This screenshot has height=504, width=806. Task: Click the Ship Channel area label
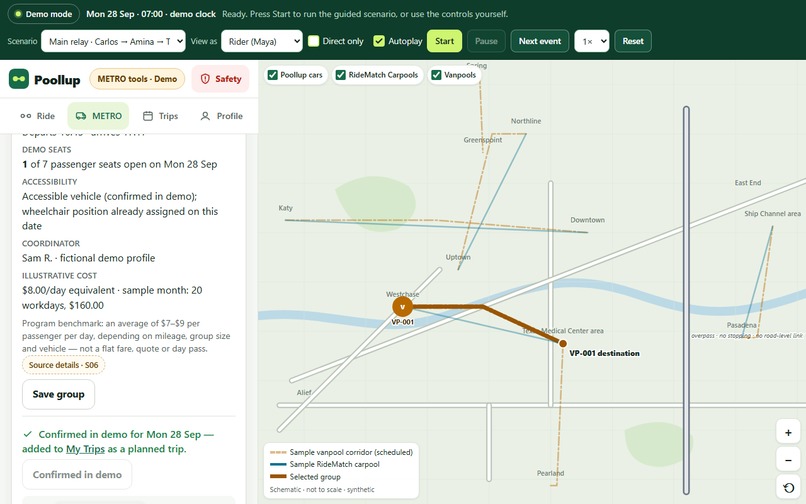click(x=773, y=213)
